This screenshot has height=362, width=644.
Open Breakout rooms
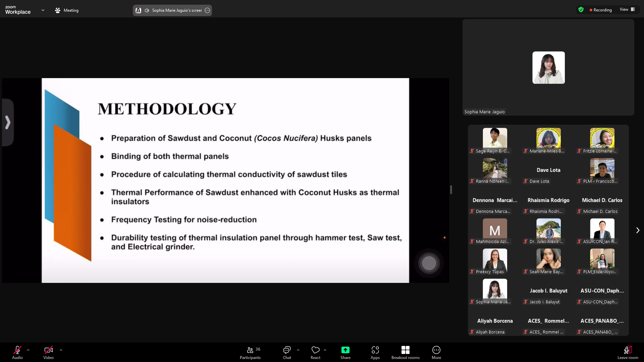click(x=405, y=353)
